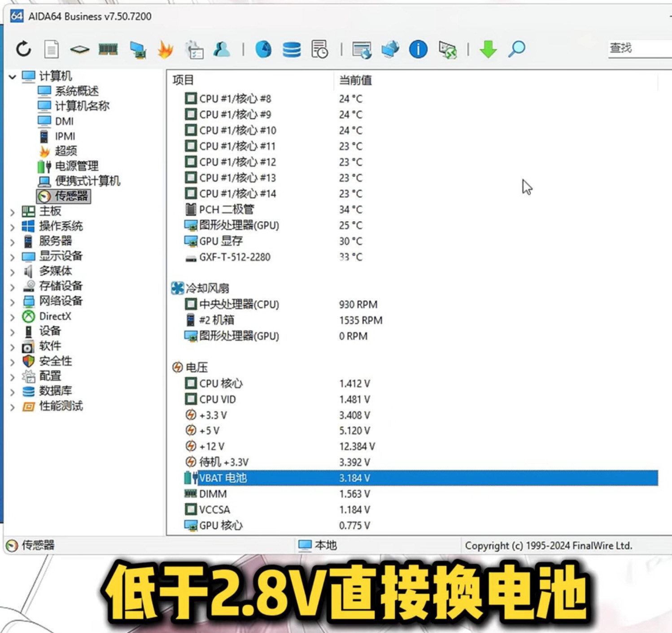Collapse the 计算机 tree node
The width and height of the screenshot is (672, 633).
click(13, 77)
